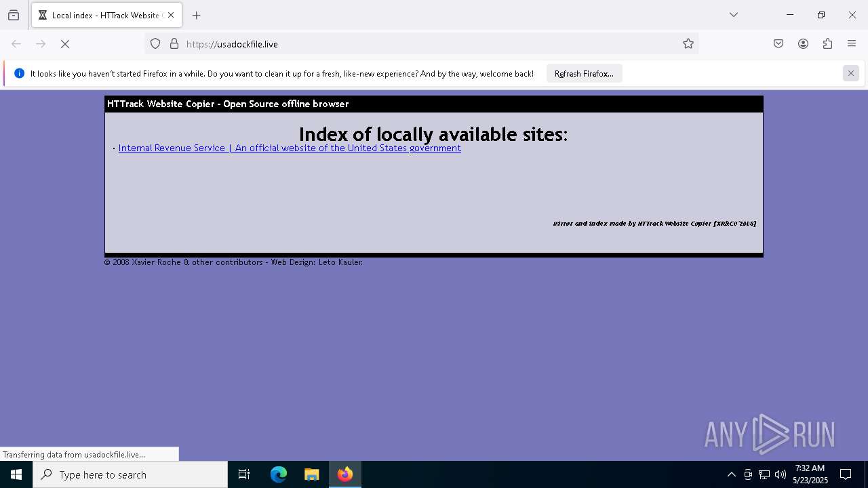The height and width of the screenshot is (488, 868).
Task: Dismiss the welcome back notification bar
Action: click(x=851, y=73)
